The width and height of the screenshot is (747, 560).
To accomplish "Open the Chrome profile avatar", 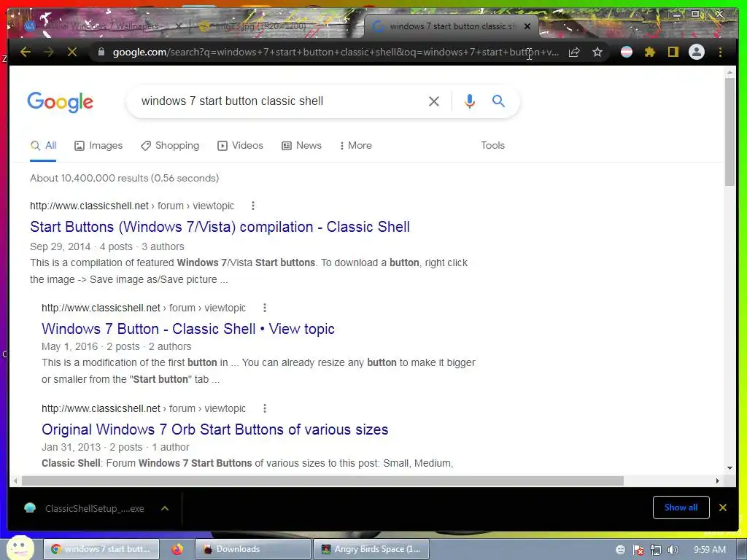I will coord(697,52).
